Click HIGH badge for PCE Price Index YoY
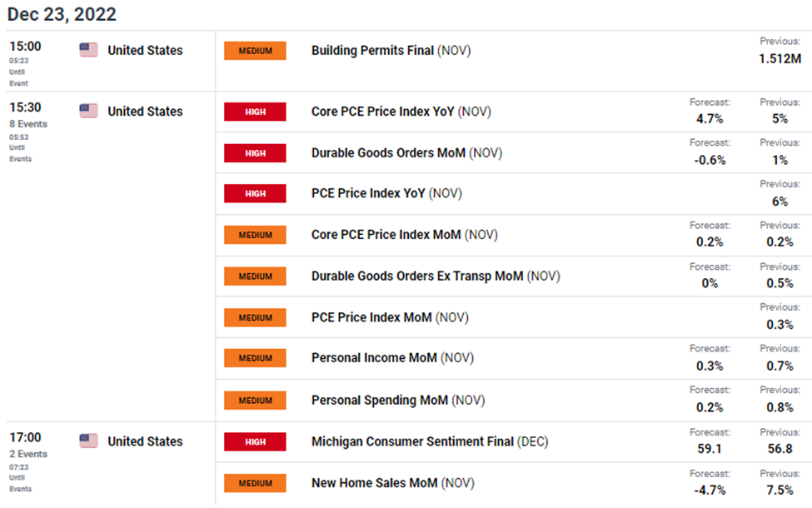 click(255, 193)
